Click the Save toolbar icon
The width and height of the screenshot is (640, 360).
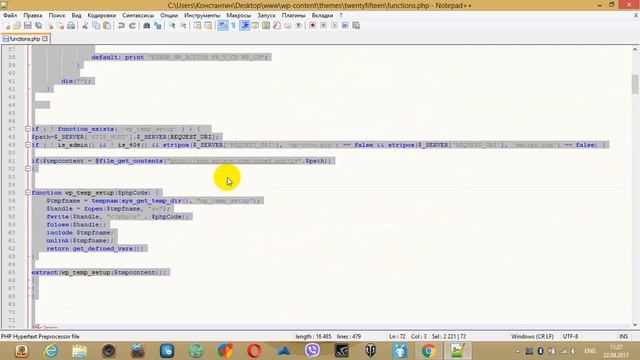click(x=28, y=26)
